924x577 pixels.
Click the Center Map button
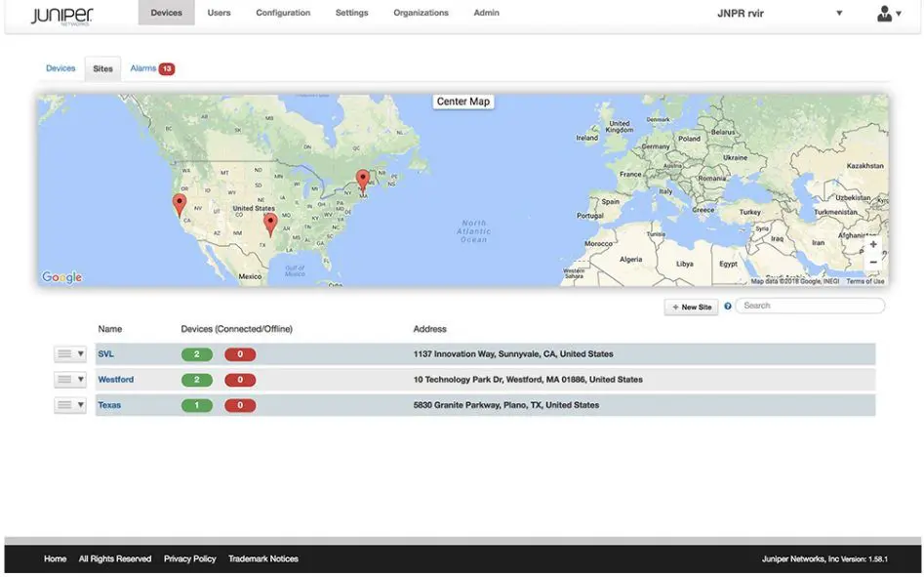[462, 101]
